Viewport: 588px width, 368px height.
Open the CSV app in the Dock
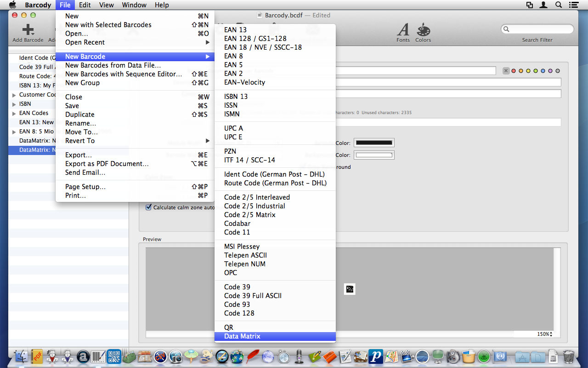point(160,356)
